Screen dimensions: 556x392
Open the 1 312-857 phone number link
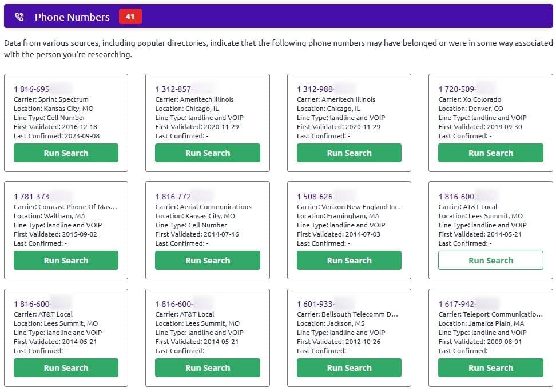tap(184, 89)
